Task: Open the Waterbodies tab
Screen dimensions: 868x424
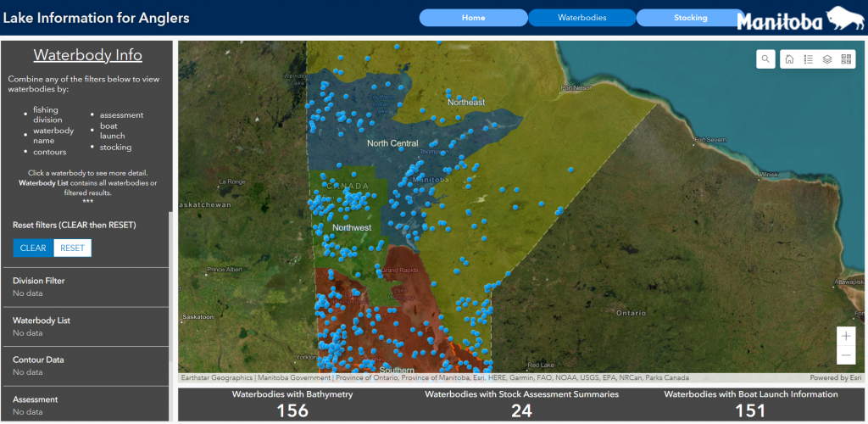Action: click(x=581, y=18)
